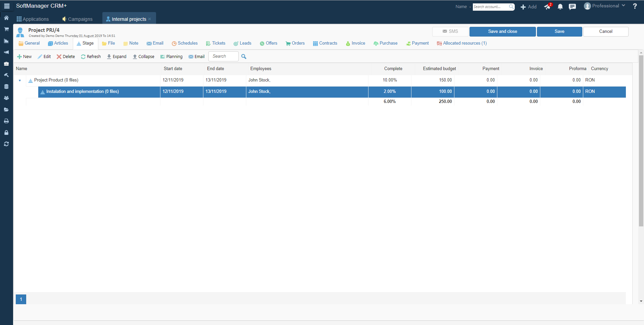Open the notifications bell icon
This screenshot has width=644, height=325.
click(560, 7)
